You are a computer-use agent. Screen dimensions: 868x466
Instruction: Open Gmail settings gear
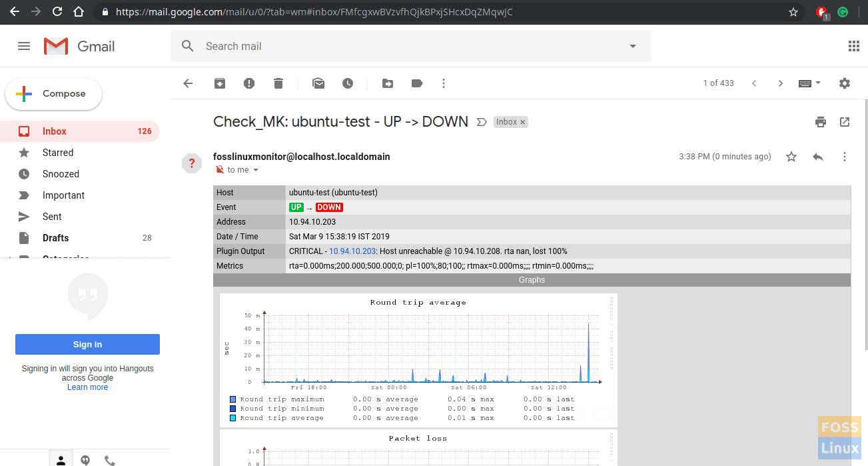pyautogui.click(x=845, y=83)
